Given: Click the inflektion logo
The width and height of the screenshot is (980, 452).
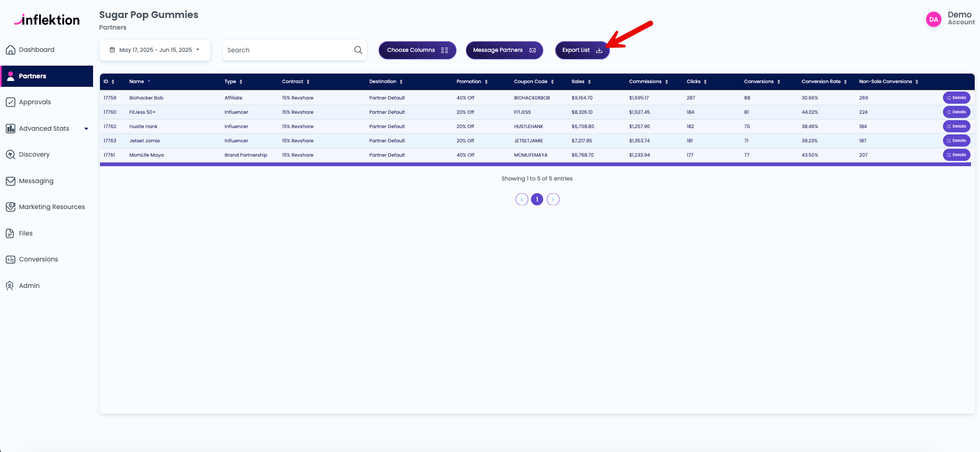Looking at the screenshot, I should [47, 20].
